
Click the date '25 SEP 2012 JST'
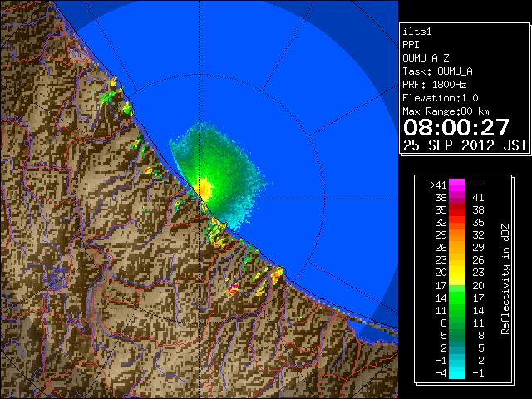[x=465, y=145]
